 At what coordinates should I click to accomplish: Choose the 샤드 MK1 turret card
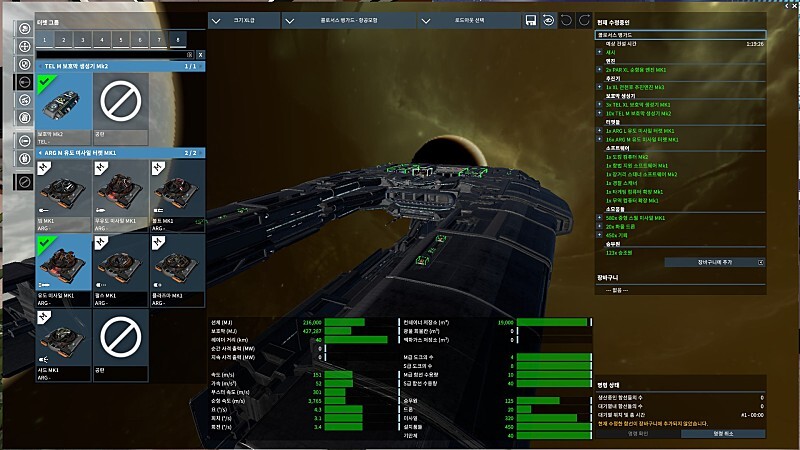(x=63, y=345)
